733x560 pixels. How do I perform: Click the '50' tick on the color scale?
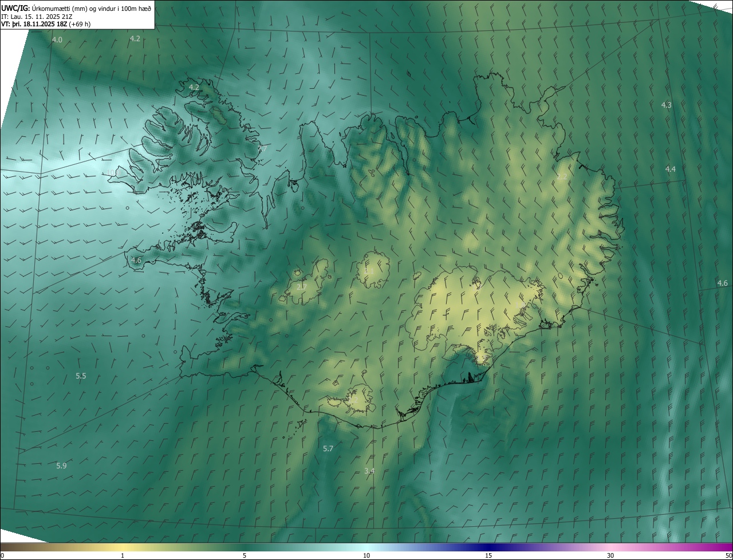tap(728, 555)
